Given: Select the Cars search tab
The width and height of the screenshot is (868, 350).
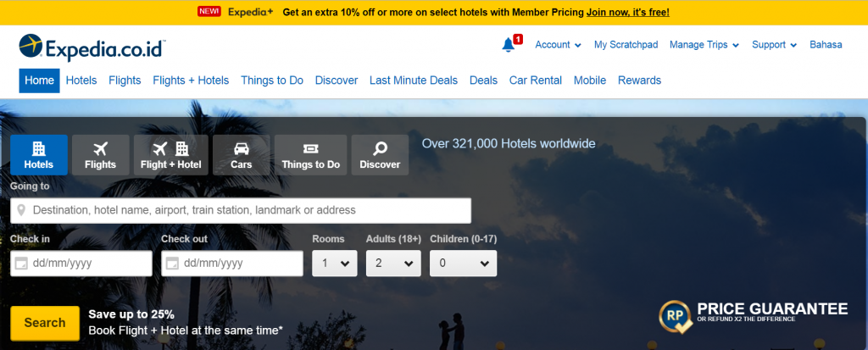Looking at the screenshot, I should click(242, 155).
